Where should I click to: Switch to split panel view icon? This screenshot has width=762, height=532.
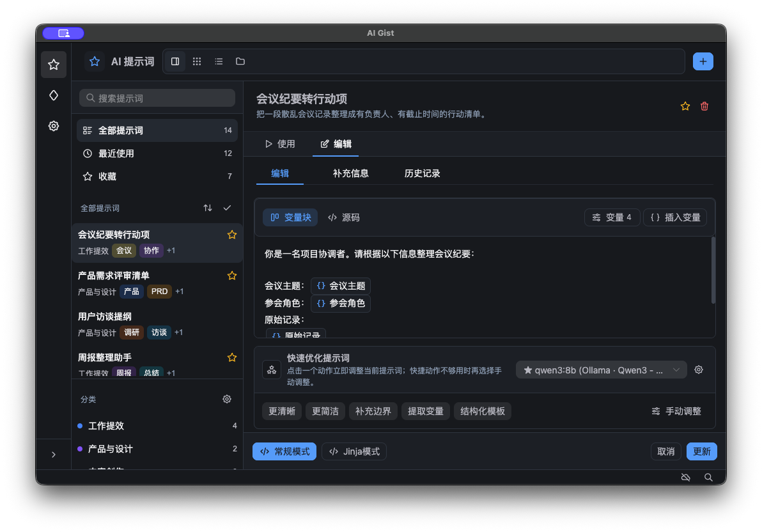[x=175, y=61]
